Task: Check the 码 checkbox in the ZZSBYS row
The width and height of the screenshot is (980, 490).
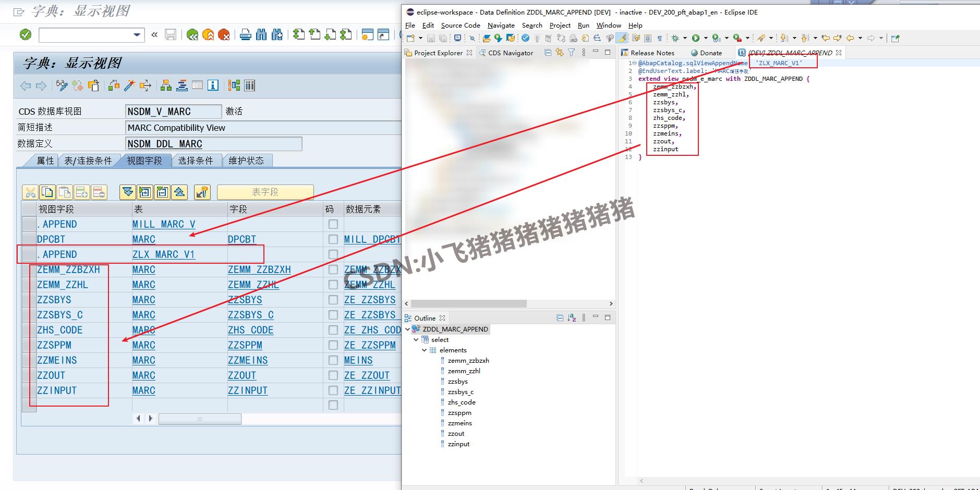Action: (x=332, y=300)
